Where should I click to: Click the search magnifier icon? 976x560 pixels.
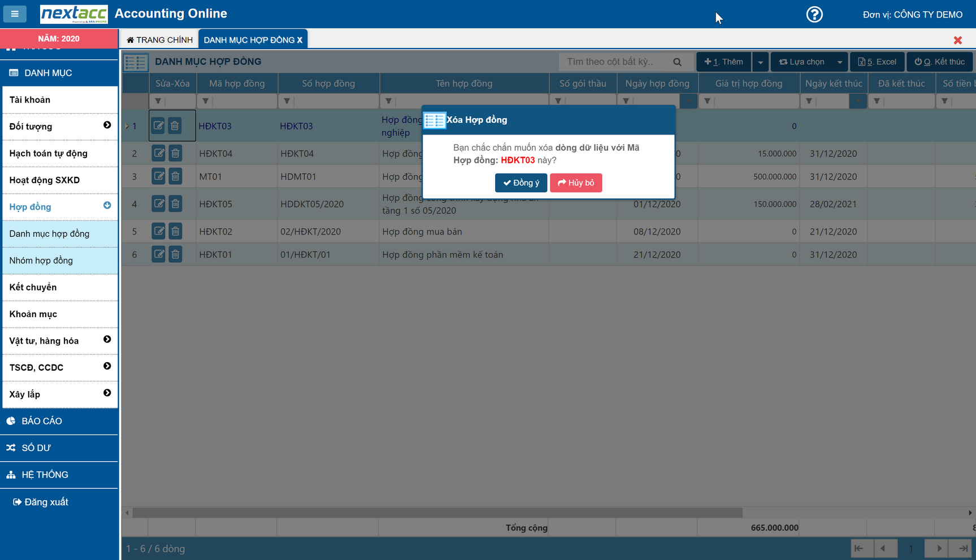(x=677, y=62)
